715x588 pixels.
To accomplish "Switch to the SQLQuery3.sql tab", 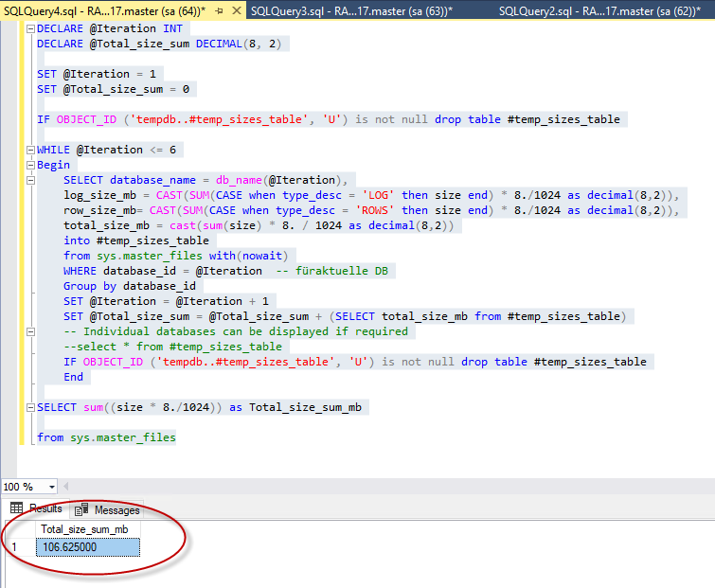I will pos(351,11).
